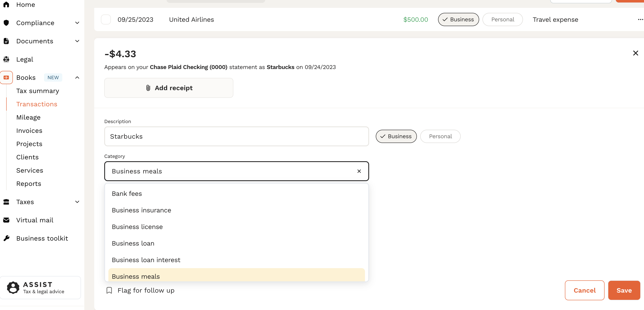
Task: Open Virtual mail via the envelope icon
Action: pos(6,220)
